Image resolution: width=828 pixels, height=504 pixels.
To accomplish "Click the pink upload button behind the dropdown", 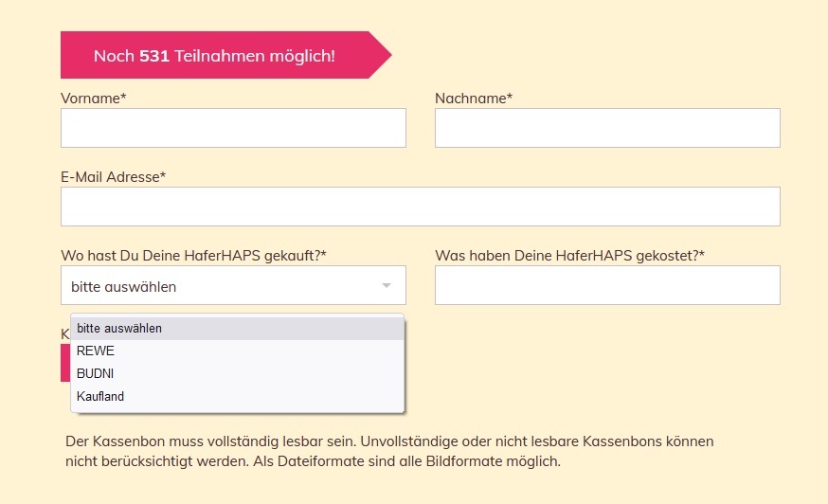I will pos(65,363).
